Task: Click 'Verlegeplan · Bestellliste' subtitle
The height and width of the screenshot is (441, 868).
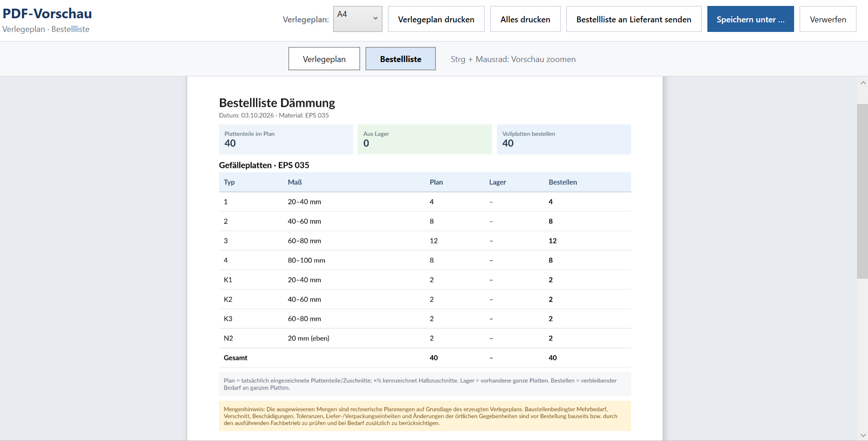Action: pos(46,29)
